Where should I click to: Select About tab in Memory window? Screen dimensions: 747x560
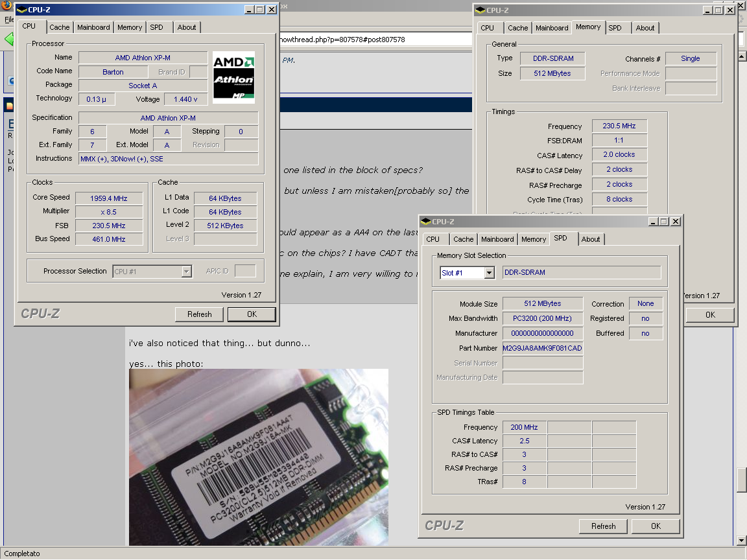(645, 28)
